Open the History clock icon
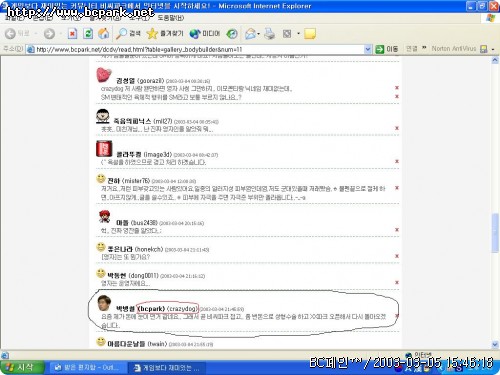The width and height of the screenshot is (500, 375). tap(232, 33)
